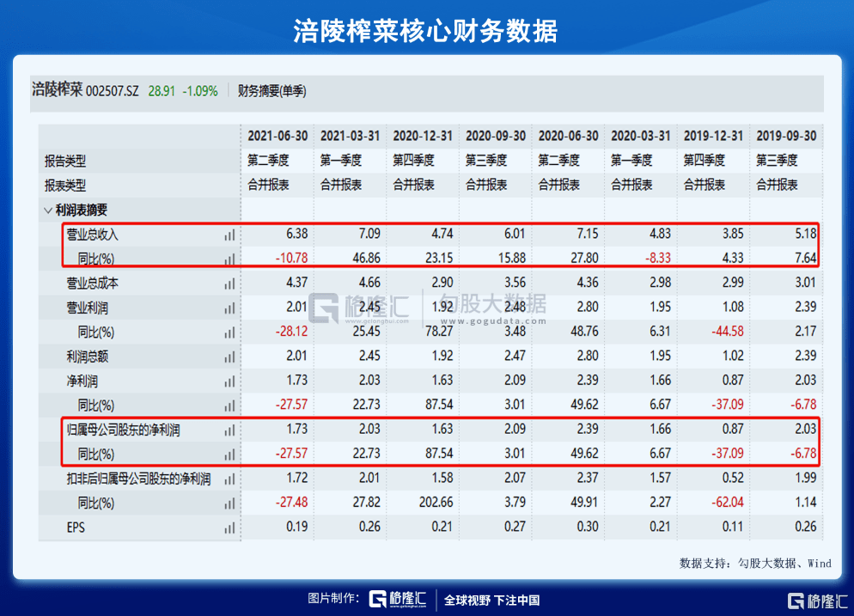Click 第二季度 under the 2021-06-30 column
Image resolution: width=854 pixels, height=616 pixels.
[268, 161]
